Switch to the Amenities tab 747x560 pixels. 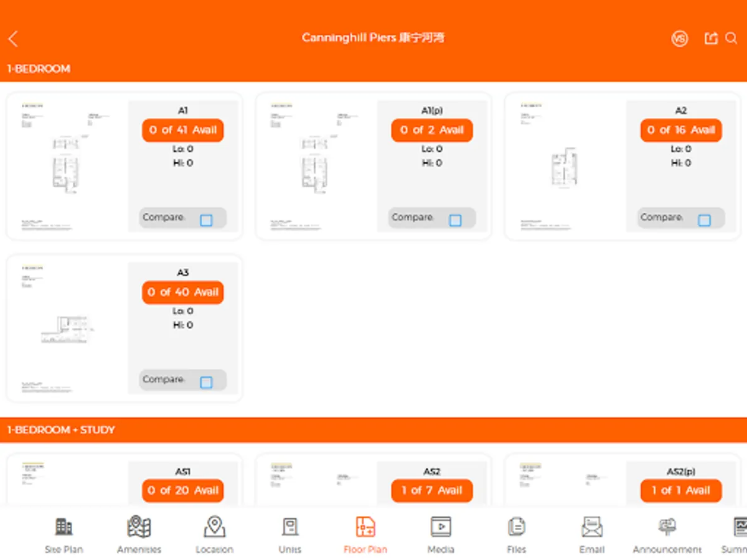[139, 535]
